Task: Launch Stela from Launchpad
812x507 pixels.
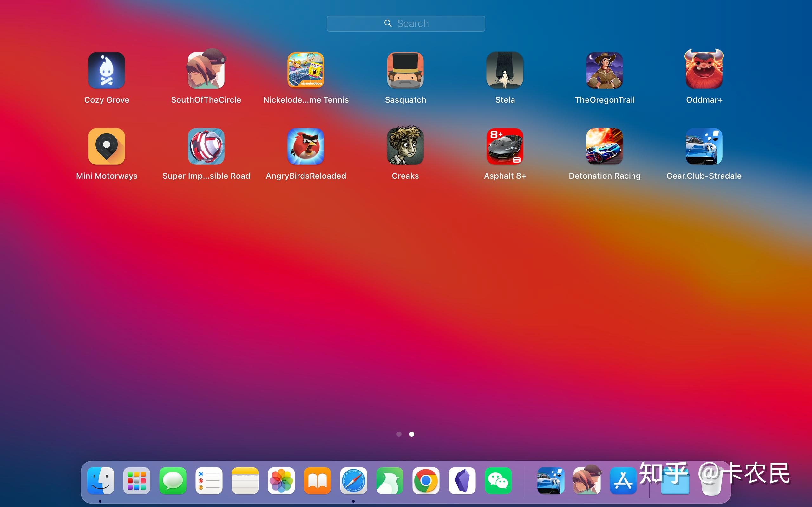Action: click(x=505, y=70)
